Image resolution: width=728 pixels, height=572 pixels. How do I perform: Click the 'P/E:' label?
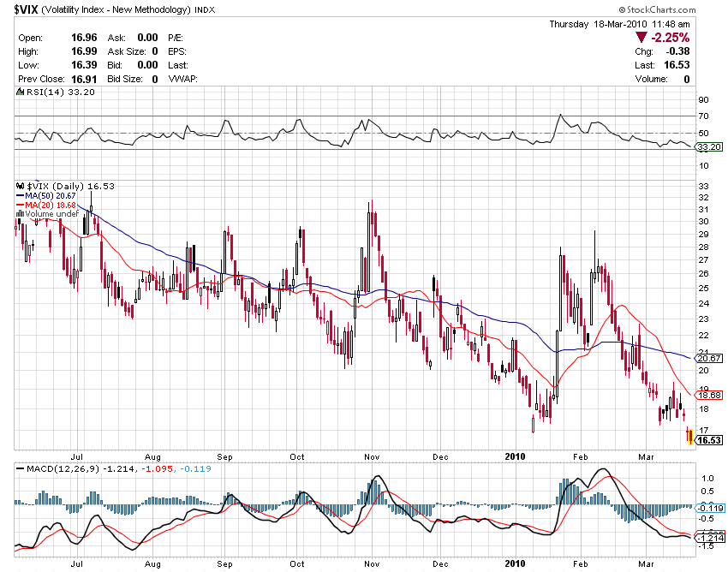[176, 38]
